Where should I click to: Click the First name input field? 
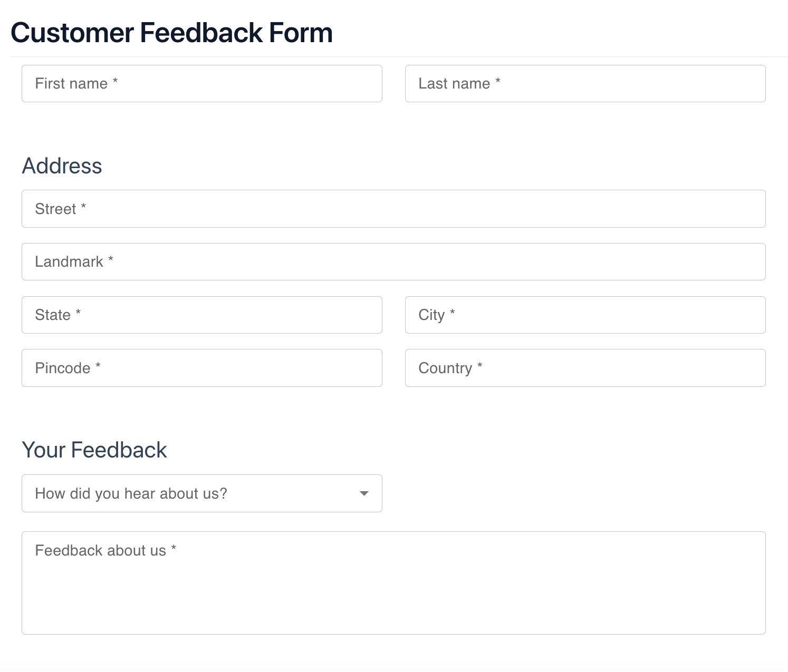pos(201,83)
